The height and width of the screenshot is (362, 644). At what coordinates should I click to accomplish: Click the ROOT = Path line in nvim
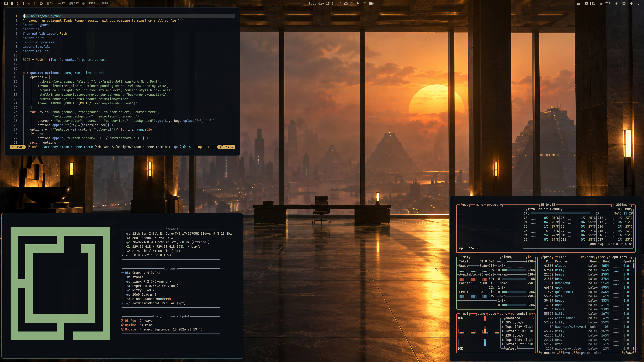[x=64, y=60]
